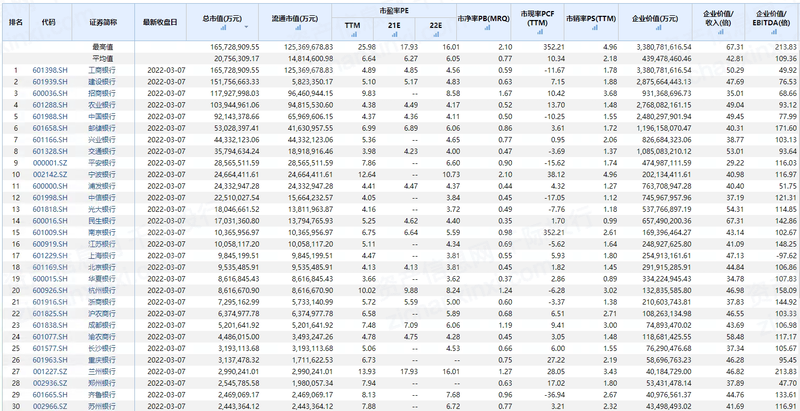Open the 杭州银行 security name link
Screen dimensions: 800x411
[x=102, y=291]
